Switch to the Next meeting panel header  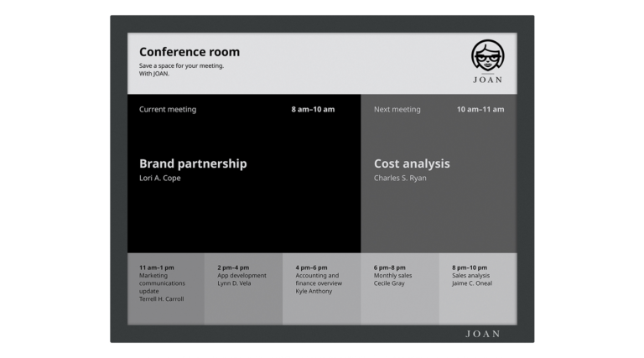click(x=397, y=109)
